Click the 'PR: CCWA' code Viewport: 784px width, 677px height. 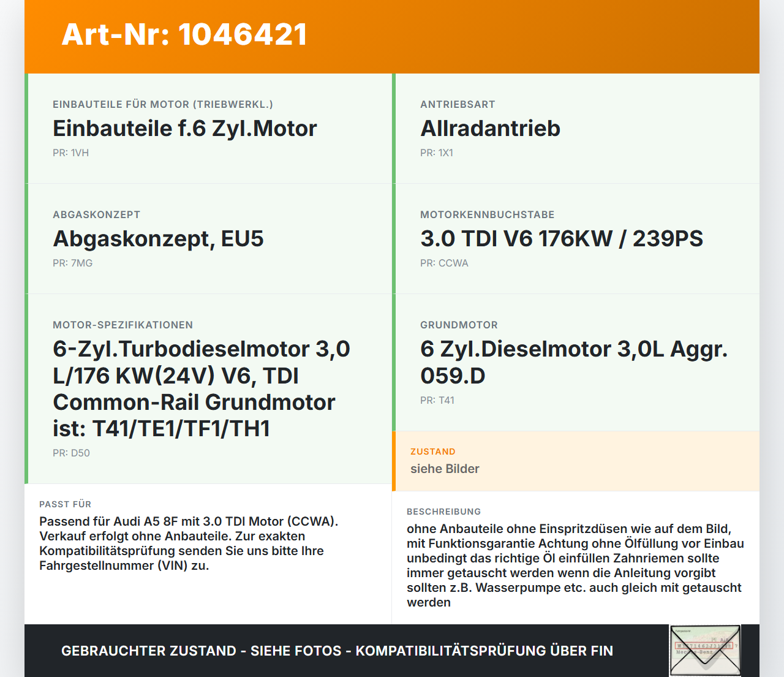click(444, 263)
